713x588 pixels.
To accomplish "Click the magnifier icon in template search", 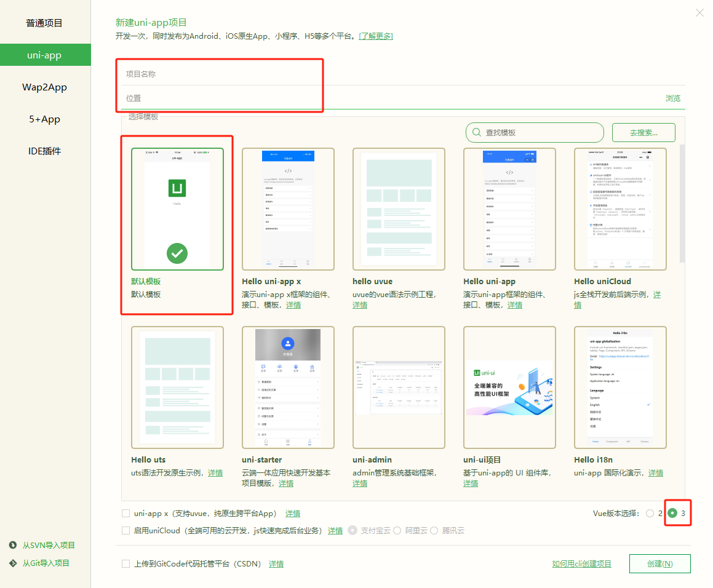I will 476,132.
